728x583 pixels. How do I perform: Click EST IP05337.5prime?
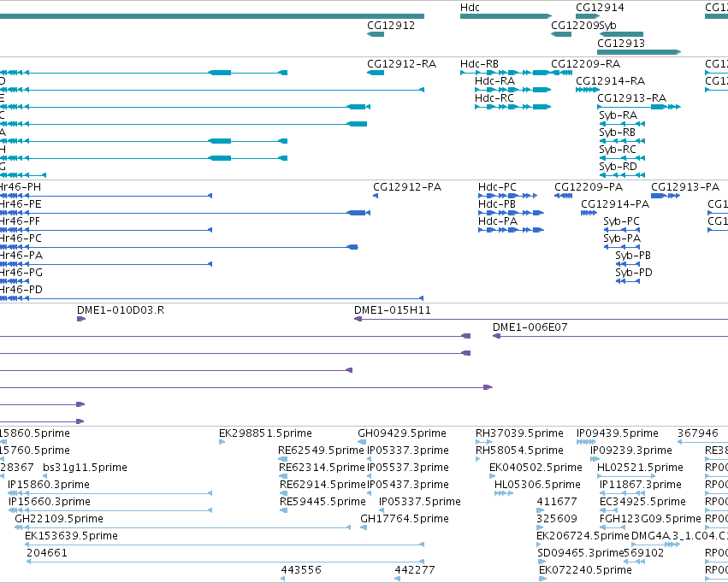point(420,503)
